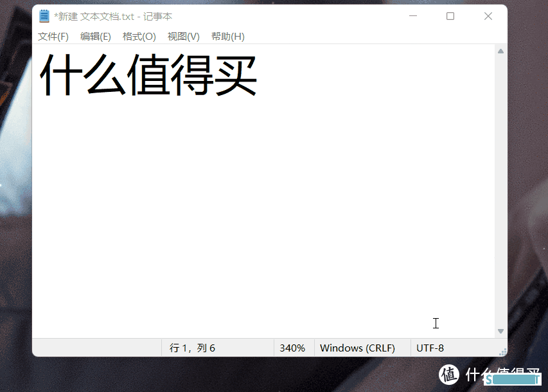Screen dimensions: 548x392
Task: Click the resize grip in status bar corner
Action: [x=503, y=353]
